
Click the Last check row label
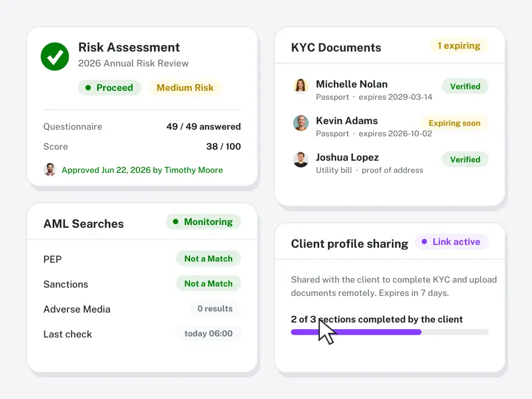pyautogui.click(x=68, y=334)
